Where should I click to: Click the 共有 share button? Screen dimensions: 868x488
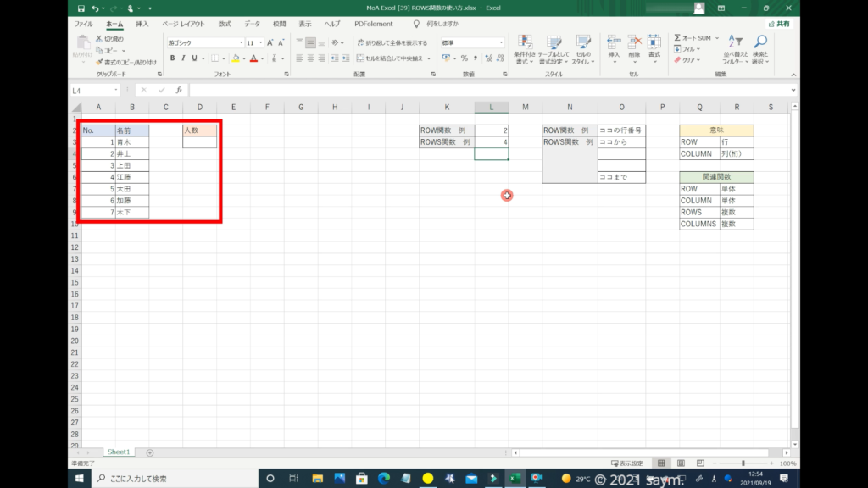pyautogui.click(x=779, y=24)
